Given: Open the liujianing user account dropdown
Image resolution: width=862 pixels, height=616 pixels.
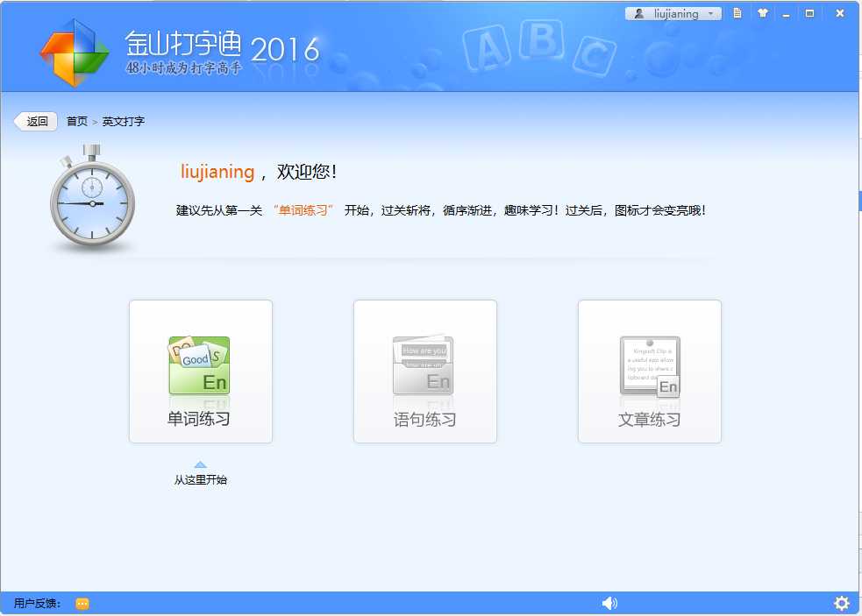Looking at the screenshot, I should [673, 14].
